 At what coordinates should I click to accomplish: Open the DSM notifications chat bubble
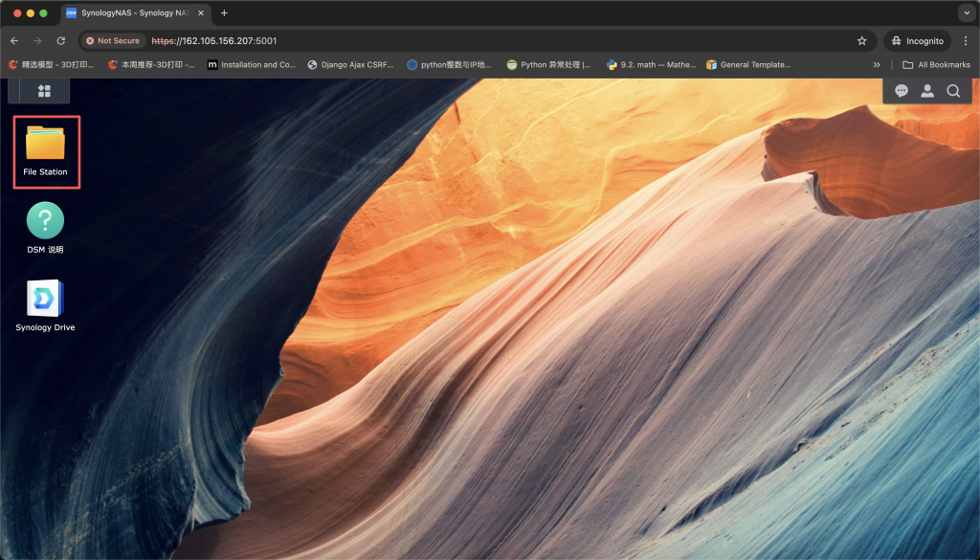(x=901, y=91)
